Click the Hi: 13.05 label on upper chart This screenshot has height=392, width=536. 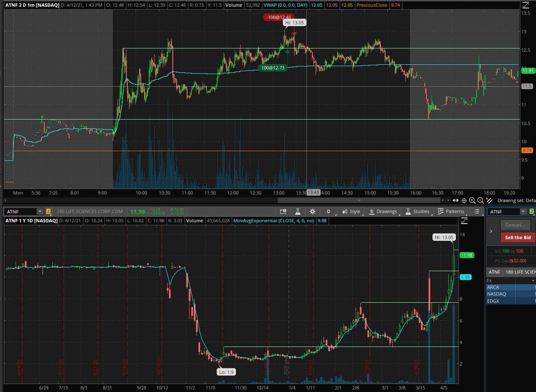click(x=294, y=23)
